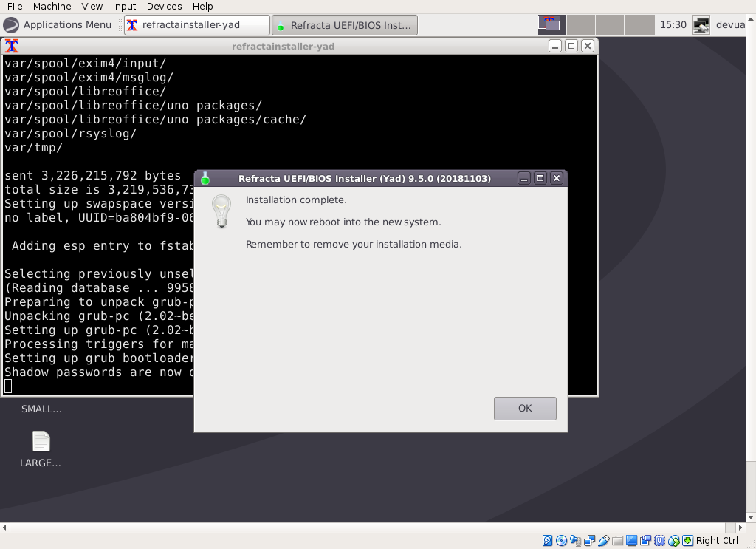Click the network adapters status icon
This screenshot has height=549, width=756.
point(589,541)
